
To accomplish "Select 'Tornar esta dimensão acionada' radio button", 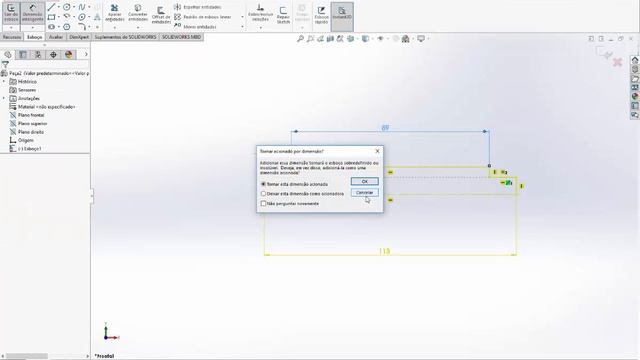I will pos(263,184).
